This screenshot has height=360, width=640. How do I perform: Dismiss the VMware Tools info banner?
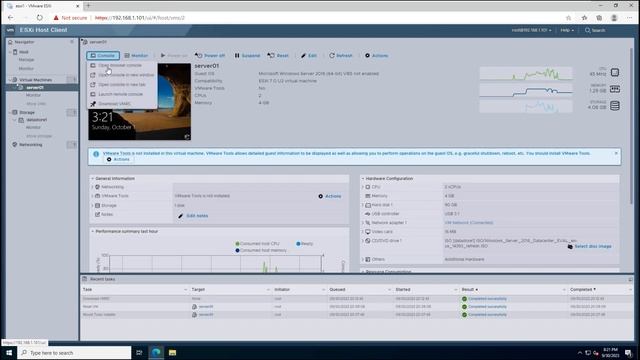point(616,153)
